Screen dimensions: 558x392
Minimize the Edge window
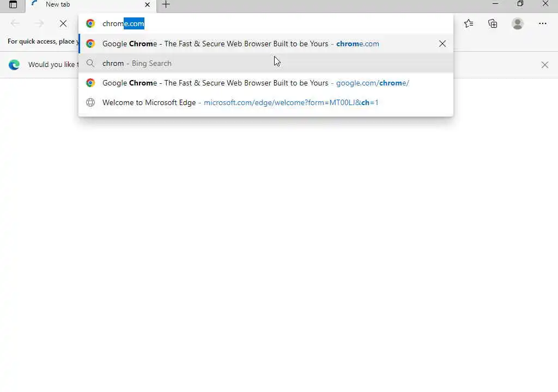click(x=495, y=4)
